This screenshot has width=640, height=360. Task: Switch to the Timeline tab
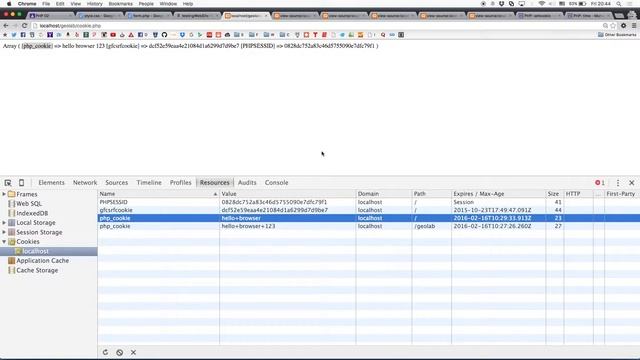(x=149, y=183)
